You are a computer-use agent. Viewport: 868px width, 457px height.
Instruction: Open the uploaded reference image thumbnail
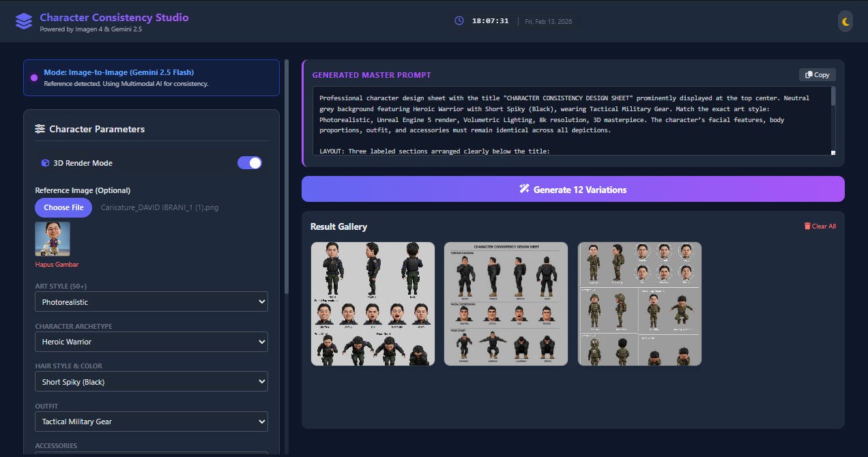pyautogui.click(x=53, y=239)
